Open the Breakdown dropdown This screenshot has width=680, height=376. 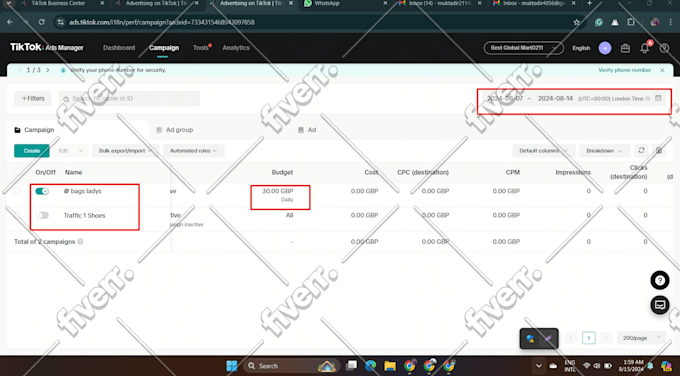pyautogui.click(x=604, y=150)
